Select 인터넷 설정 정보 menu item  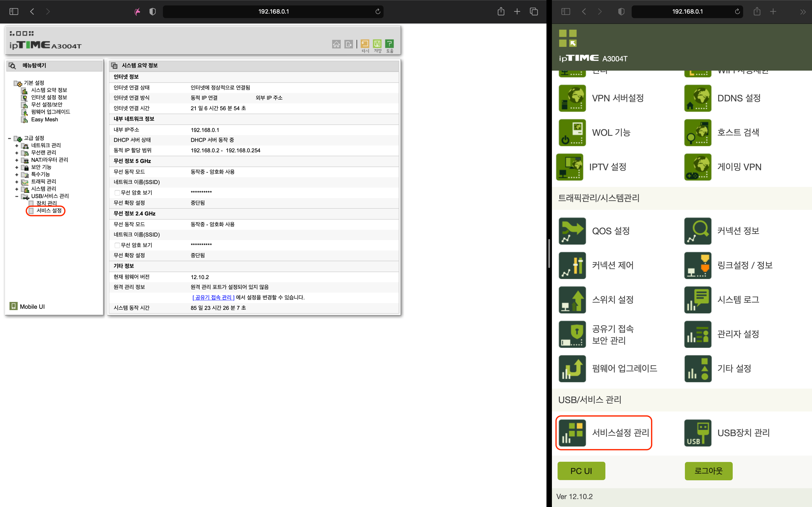point(49,97)
